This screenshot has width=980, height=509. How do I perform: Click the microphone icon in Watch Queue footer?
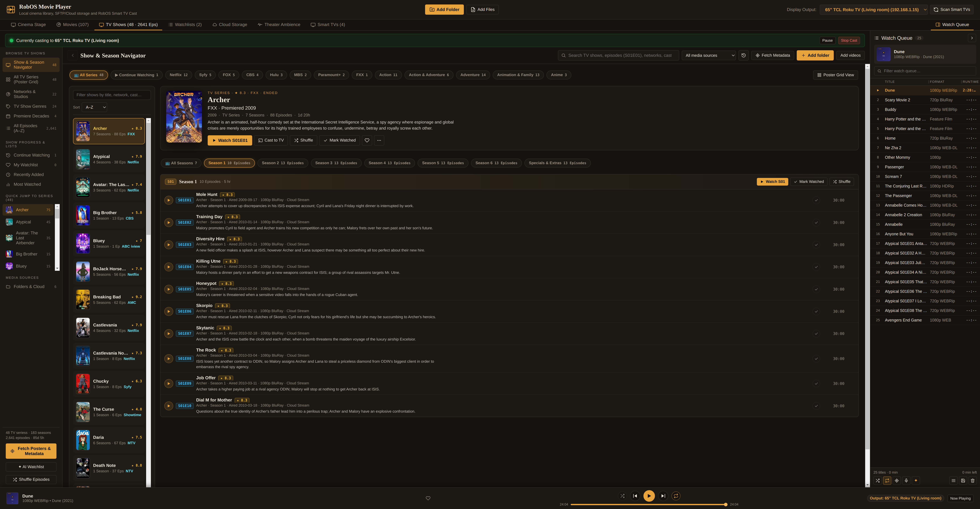[x=906, y=481]
